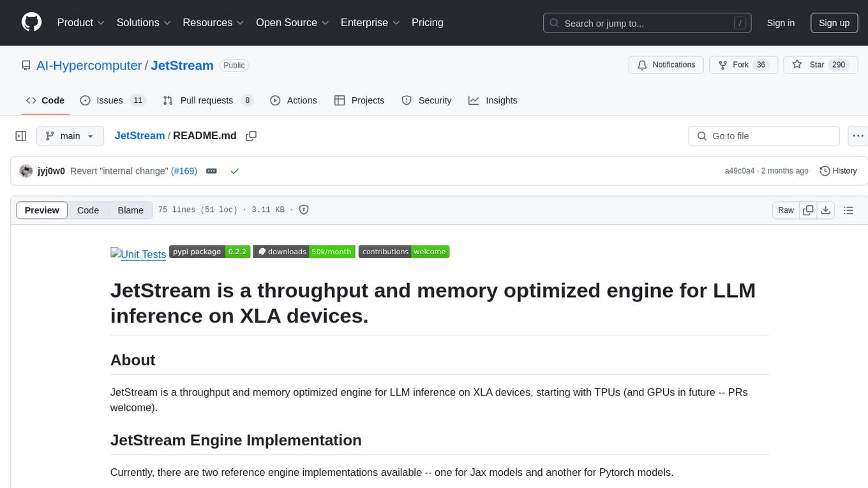This screenshot has width=868, height=488.
Task: Click the star count 290
Action: pos(839,65)
